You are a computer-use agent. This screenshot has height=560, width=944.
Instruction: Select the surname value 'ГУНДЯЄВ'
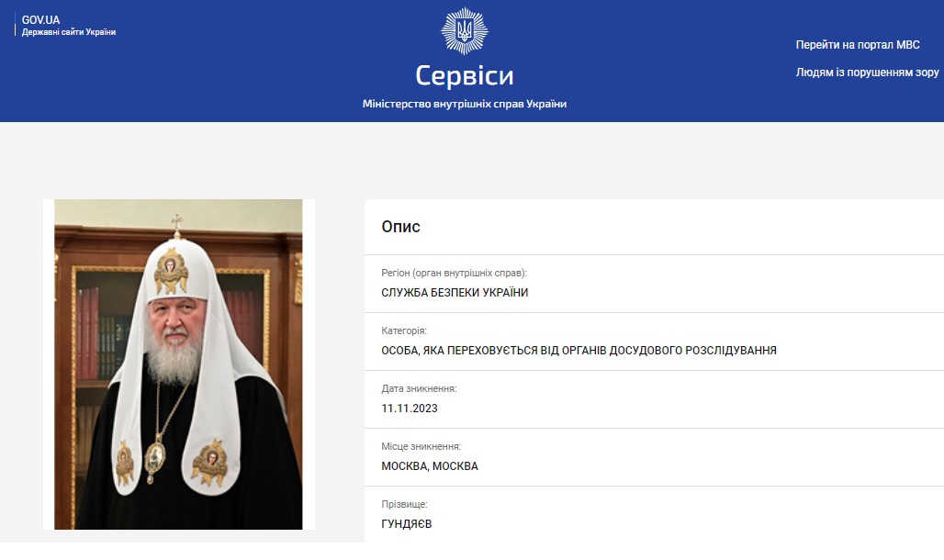pos(407,524)
